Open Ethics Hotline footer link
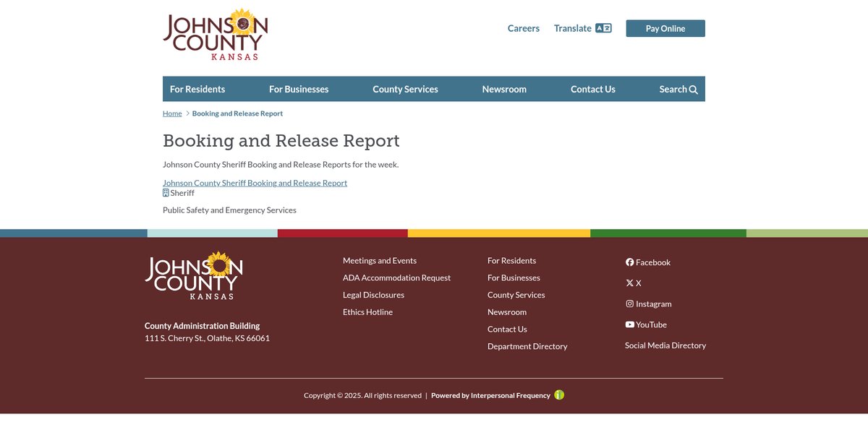Viewport: 868px width, 448px height. tap(367, 312)
